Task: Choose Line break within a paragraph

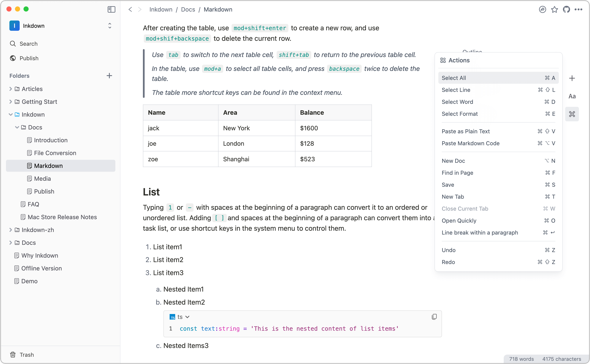Action: click(x=498, y=233)
